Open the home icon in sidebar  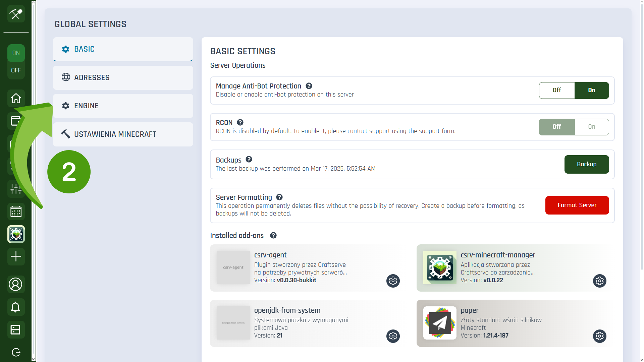(x=16, y=98)
